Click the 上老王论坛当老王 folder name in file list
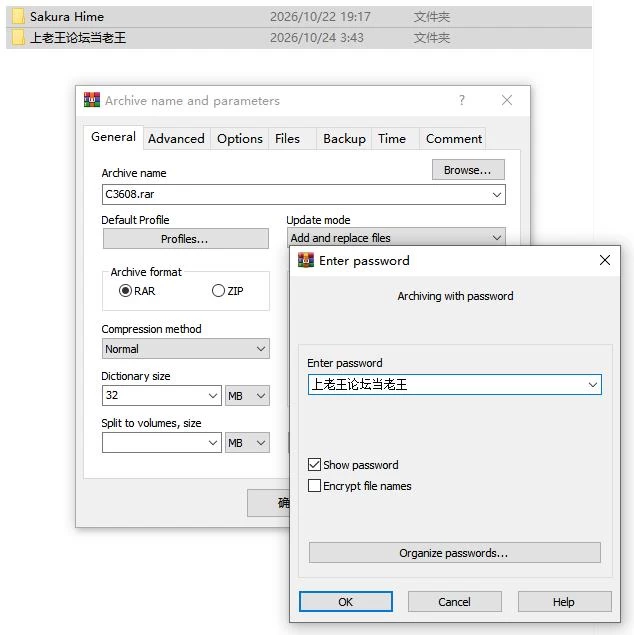This screenshot has width=634, height=635. 78,38
